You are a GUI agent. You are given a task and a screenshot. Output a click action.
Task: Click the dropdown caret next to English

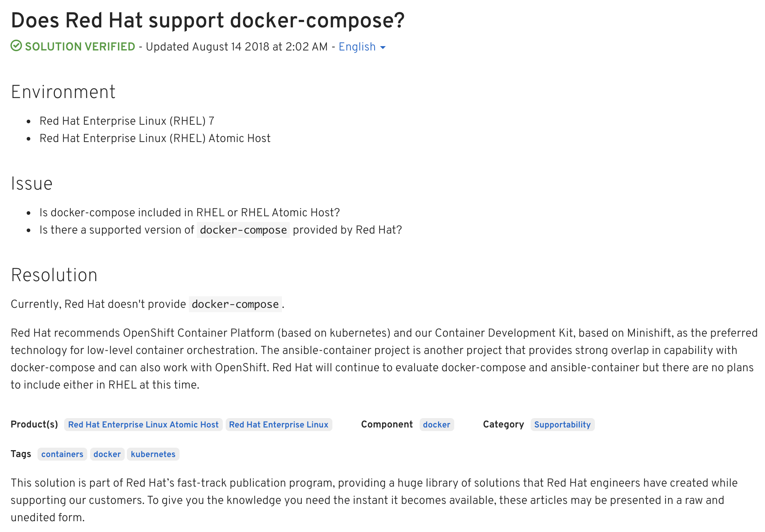(x=383, y=48)
